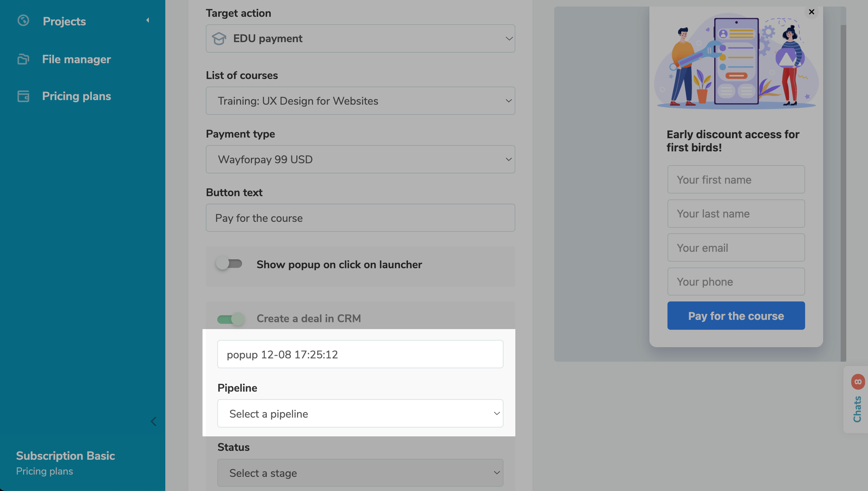
Task: Click the Projects globe icon
Action: coord(23,21)
